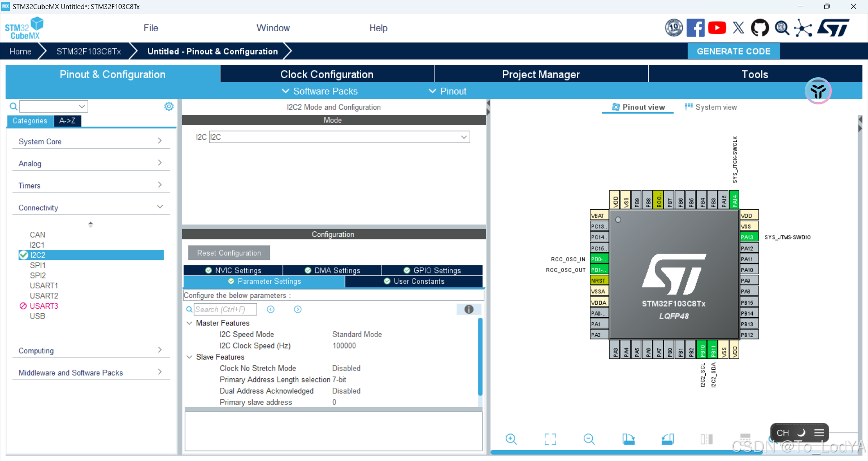Select the I2C1 peripheral
868x461 pixels.
[x=37, y=245]
